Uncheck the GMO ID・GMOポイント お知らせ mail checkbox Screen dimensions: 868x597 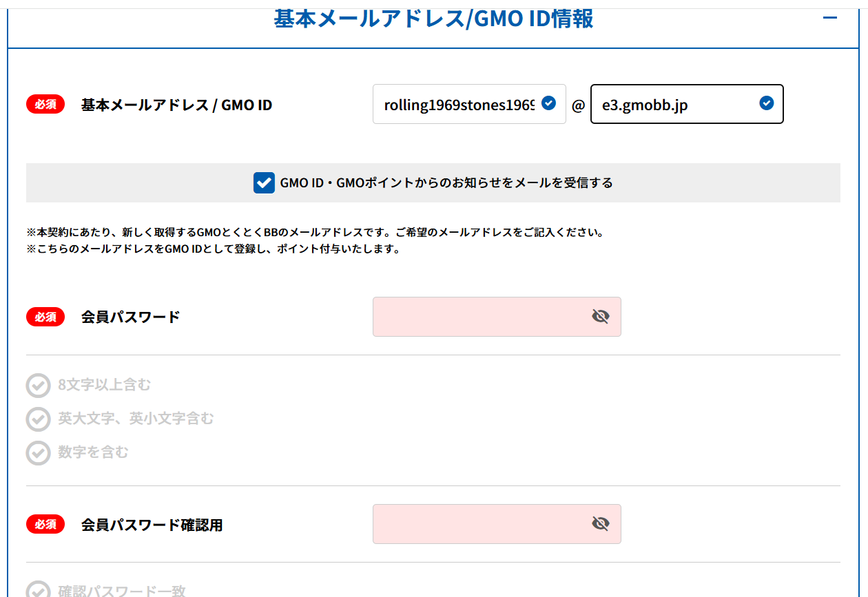point(264,183)
